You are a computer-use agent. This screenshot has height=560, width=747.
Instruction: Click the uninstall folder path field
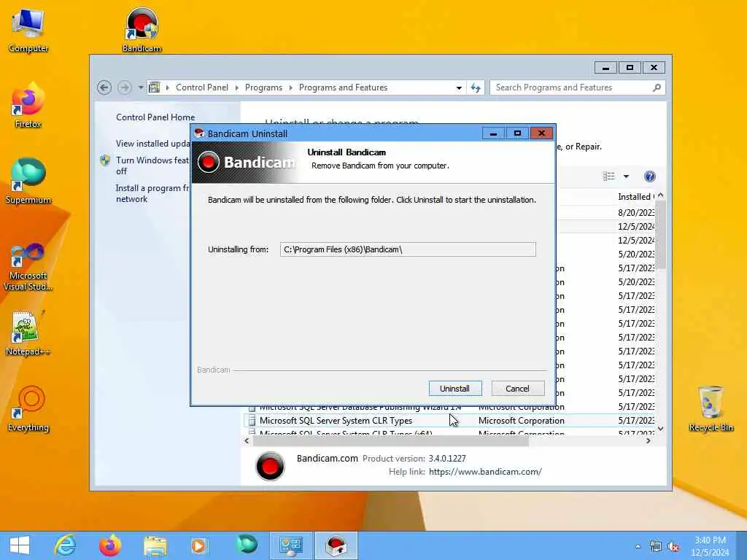tap(408, 249)
